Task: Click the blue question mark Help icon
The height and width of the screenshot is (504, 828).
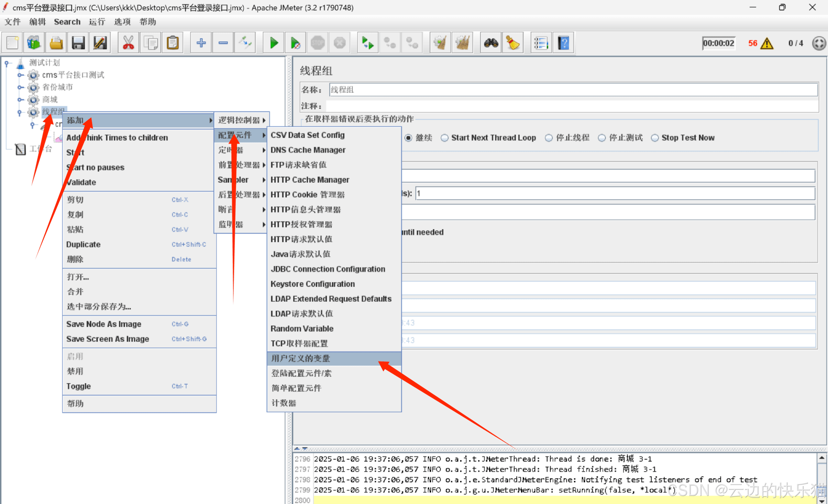Action: [563, 43]
